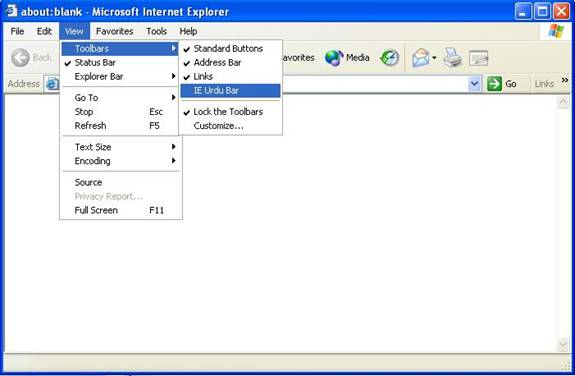Click the Windows flag logo

click(556, 31)
